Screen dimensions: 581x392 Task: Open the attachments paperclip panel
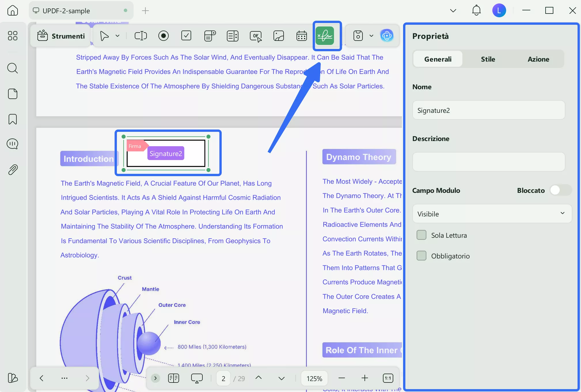[x=13, y=170]
